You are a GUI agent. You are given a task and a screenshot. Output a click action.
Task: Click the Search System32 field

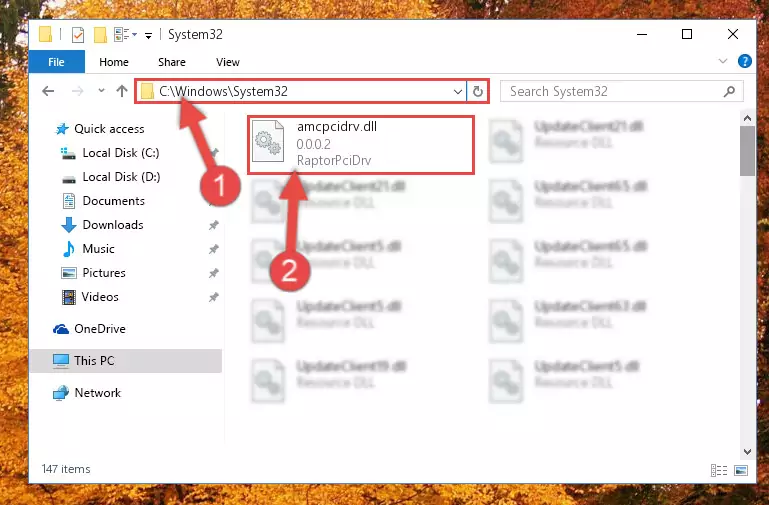coord(621,91)
